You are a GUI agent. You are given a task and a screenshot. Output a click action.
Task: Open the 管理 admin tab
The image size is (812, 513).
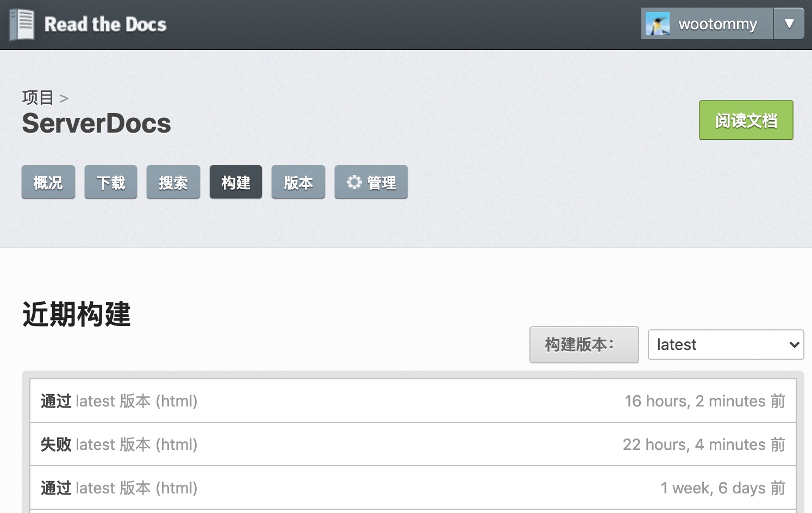(371, 182)
